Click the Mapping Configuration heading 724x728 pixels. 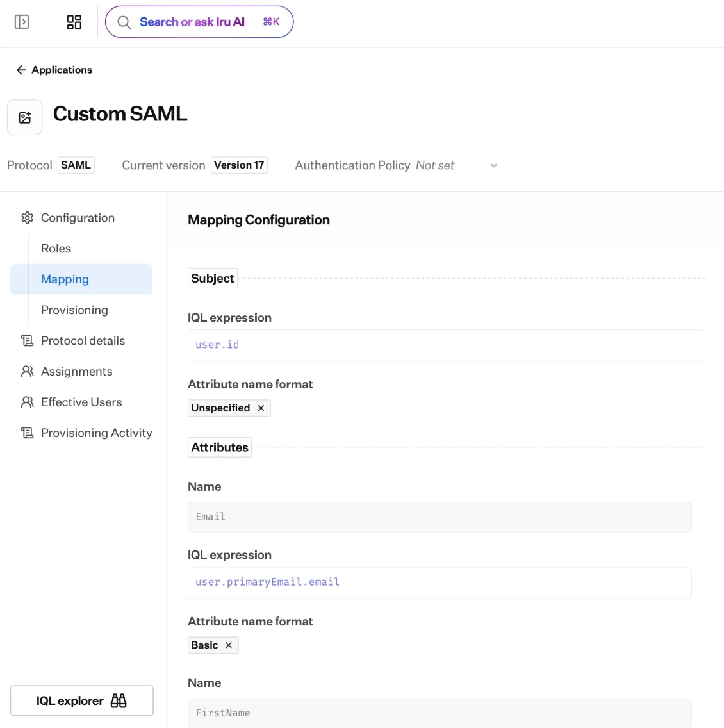pyautogui.click(x=259, y=220)
